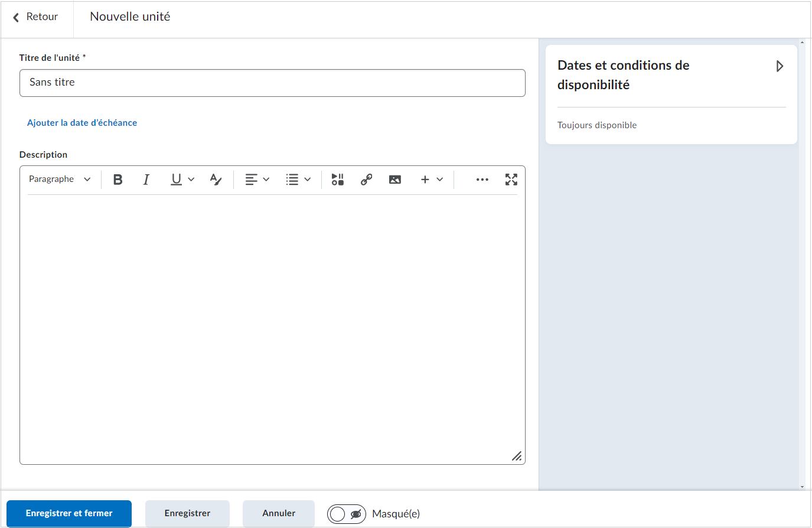Click the Toujours disponible status text
Screen dimensions: 812x528
pyautogui.click(x=597, y=125)
